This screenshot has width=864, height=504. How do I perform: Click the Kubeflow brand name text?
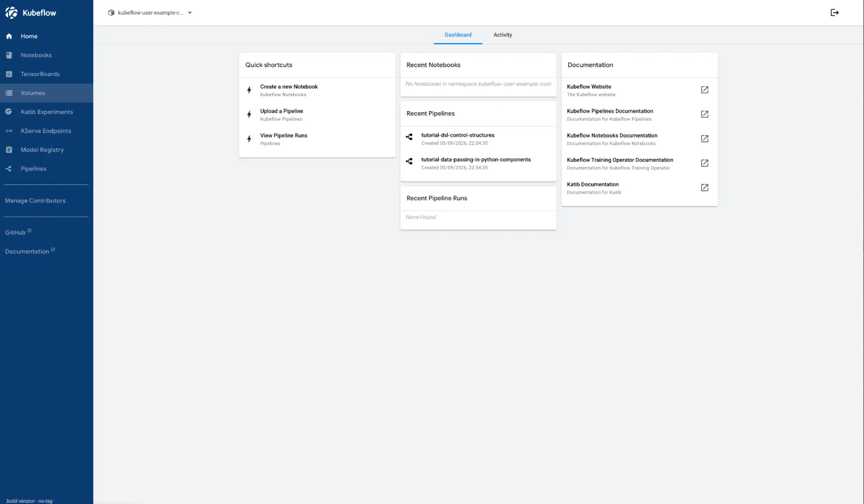(x=39, y=12)
